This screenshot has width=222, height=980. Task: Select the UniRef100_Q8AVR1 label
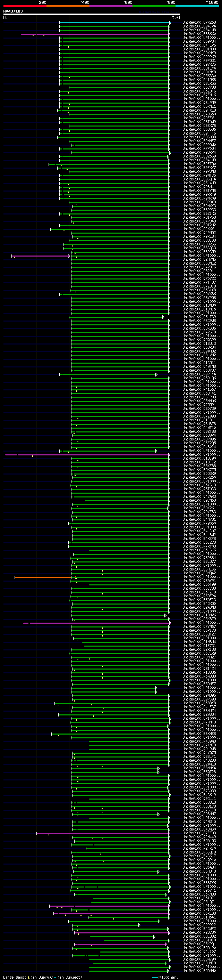[x=199, y=581]
